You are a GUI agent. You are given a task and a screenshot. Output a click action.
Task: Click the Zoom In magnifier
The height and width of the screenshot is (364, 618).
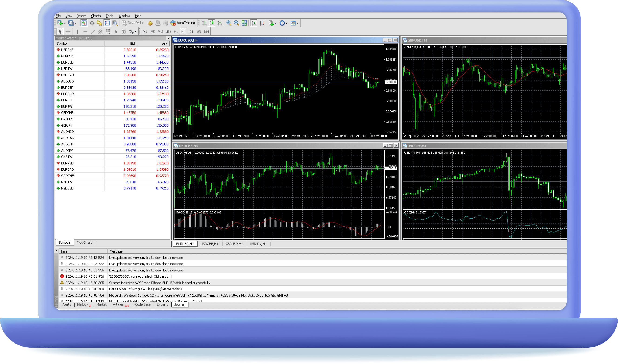[x=229, y=23]
